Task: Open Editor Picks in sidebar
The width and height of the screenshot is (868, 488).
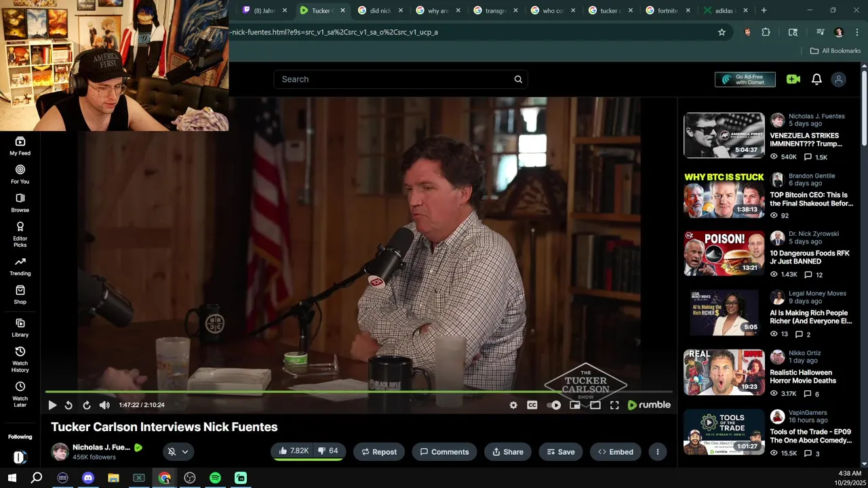Action: 20,233
